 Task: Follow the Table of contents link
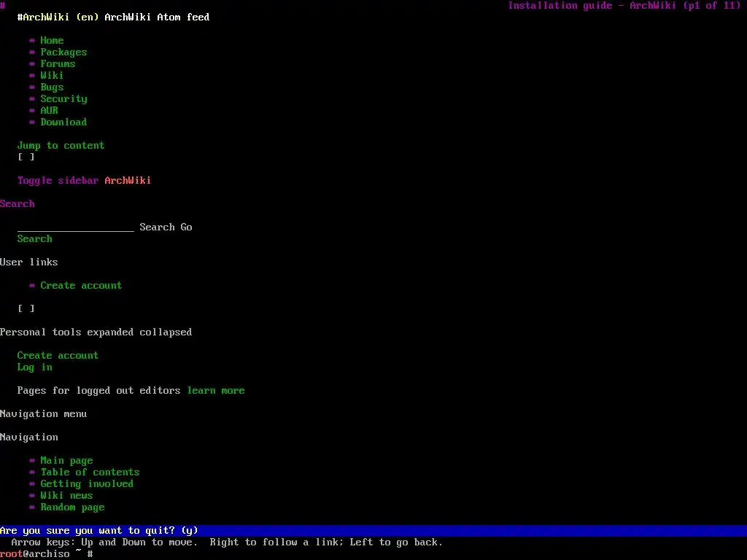click(90, 472)
